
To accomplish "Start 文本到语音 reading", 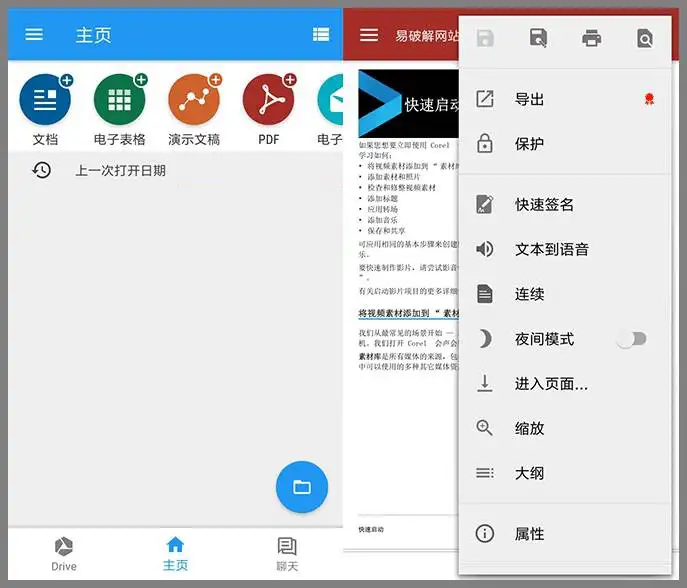I will point(551,249).
